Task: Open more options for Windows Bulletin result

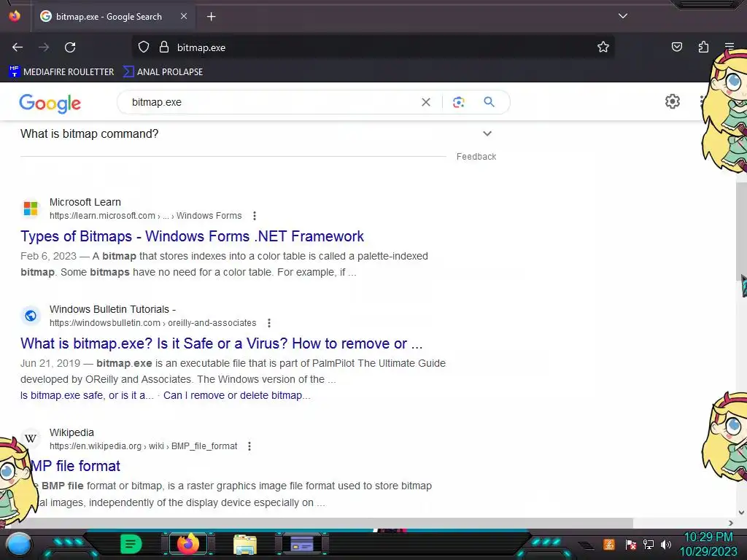Action: pos(269,323)
